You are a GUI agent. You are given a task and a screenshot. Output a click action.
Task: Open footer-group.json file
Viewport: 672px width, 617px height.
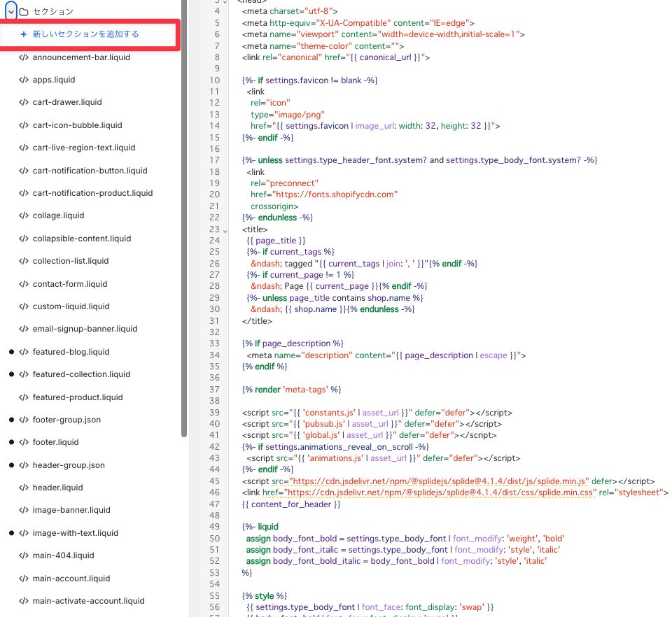66,420
